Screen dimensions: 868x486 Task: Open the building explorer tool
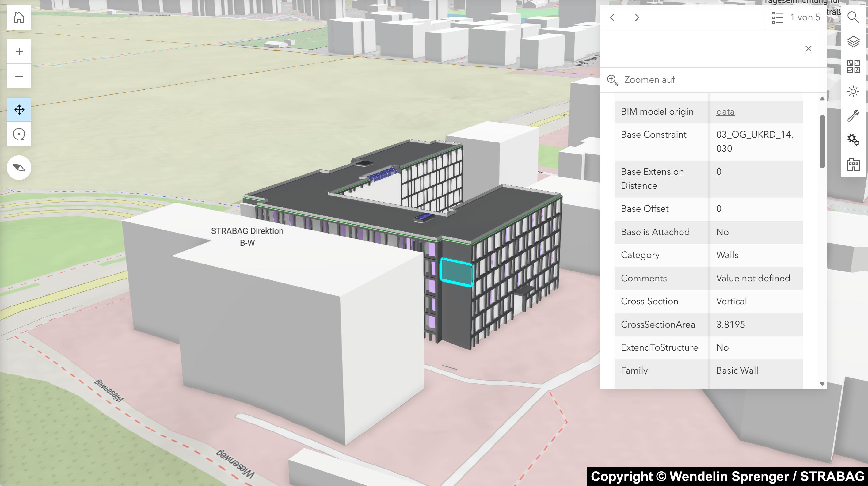pos(853,165)
